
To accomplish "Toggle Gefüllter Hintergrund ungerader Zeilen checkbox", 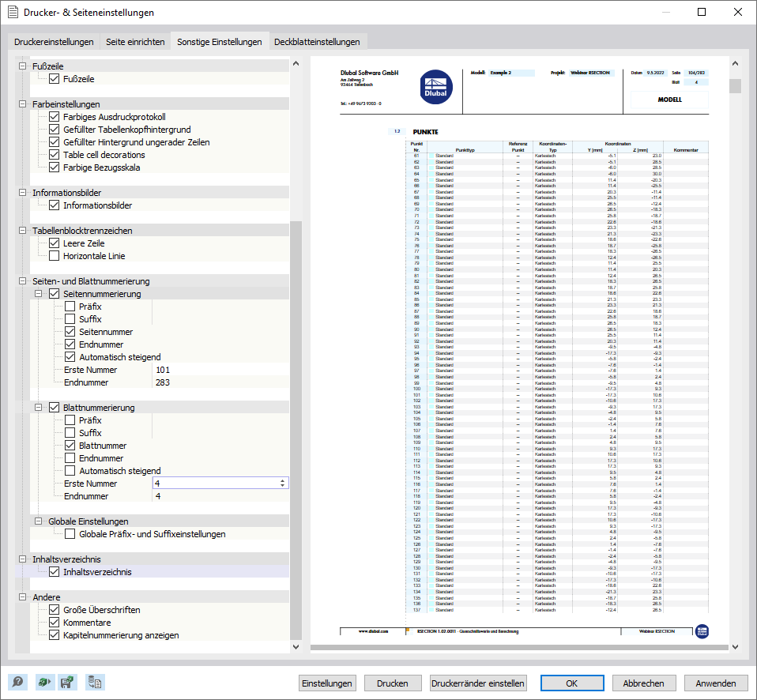I will pyautogui.click(x=54, y=142).
